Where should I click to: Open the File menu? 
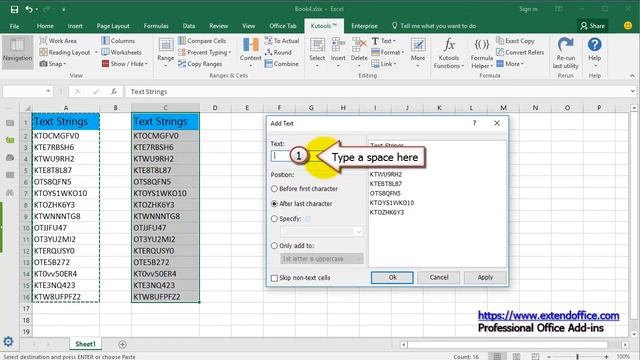click(x=14, y=26)
